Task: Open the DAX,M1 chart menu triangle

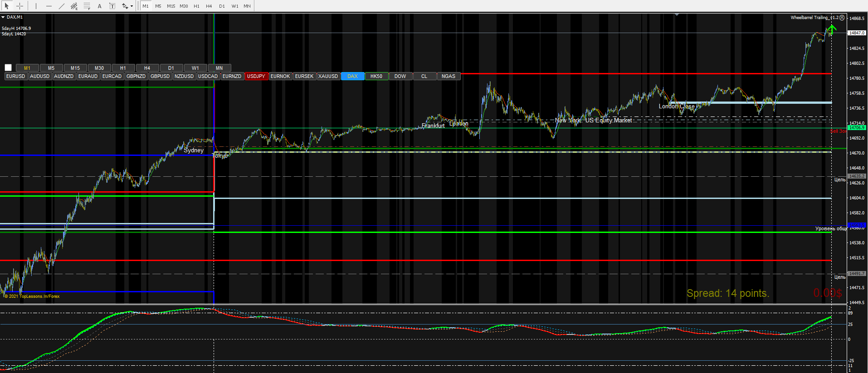Action: (3, 17)
